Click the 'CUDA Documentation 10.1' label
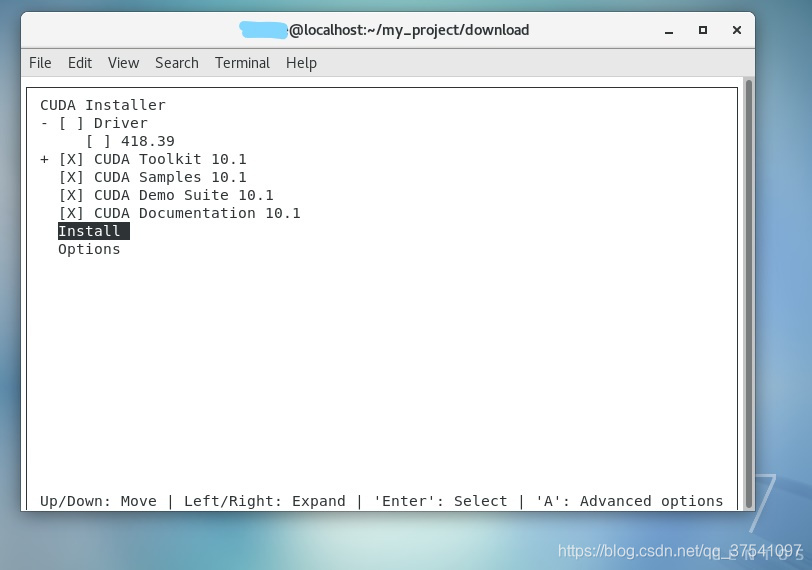This screenshot has width=812, height=570. 197,213
